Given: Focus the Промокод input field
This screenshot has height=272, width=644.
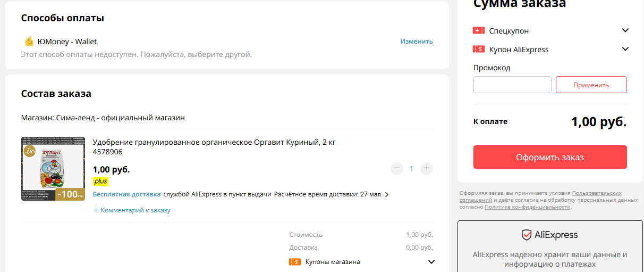Looking at the screenshot, I should coord(512,85).
